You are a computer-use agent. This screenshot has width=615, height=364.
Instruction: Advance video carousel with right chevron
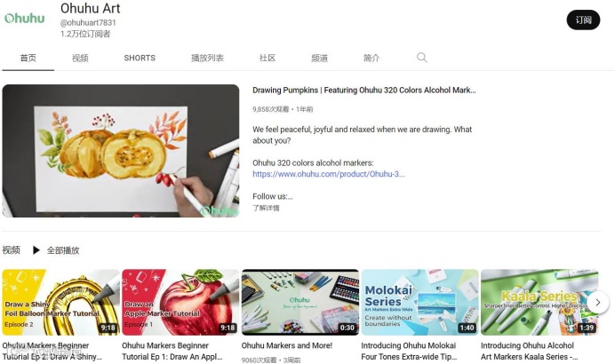click(597, 302)
